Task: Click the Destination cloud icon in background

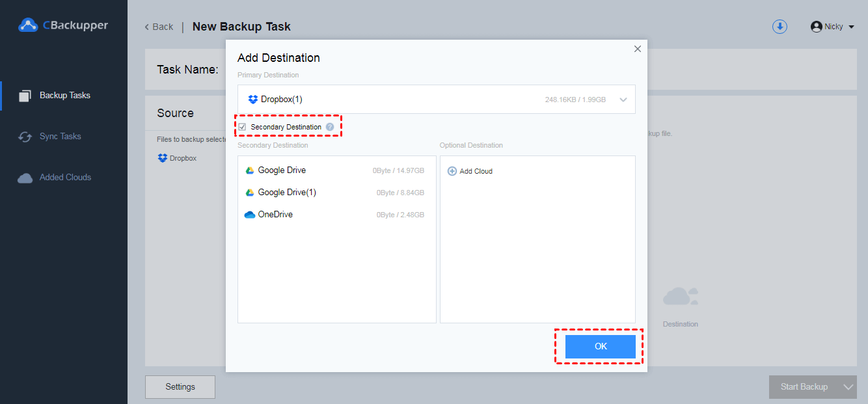Action: point(681,297)
